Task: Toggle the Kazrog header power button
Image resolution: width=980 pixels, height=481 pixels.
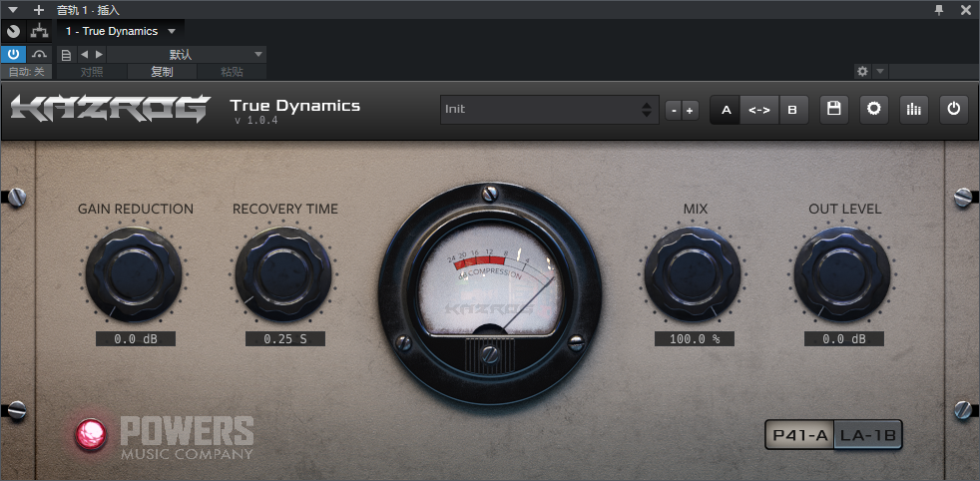Action: 954,110
